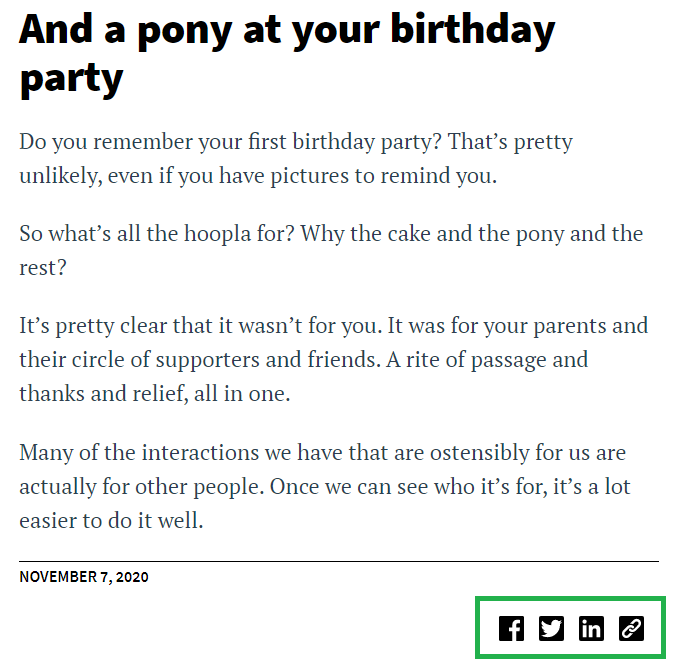
Task: Share the post on LinkedIn
Action: point(591,628)
